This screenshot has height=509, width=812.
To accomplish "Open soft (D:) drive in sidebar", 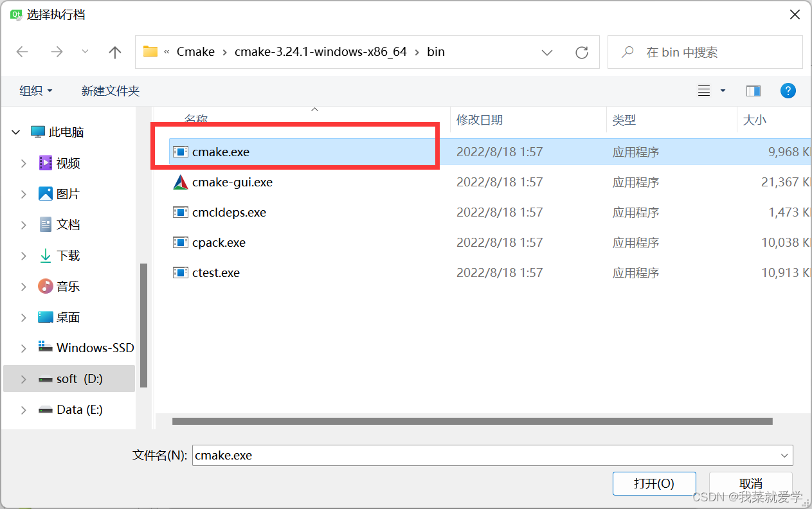I will 80,379.
